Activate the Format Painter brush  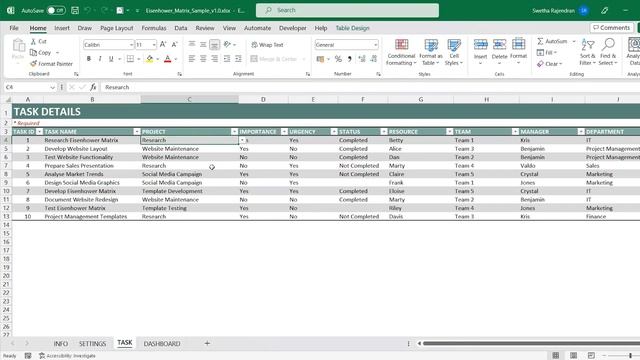(x=33, y=64)
